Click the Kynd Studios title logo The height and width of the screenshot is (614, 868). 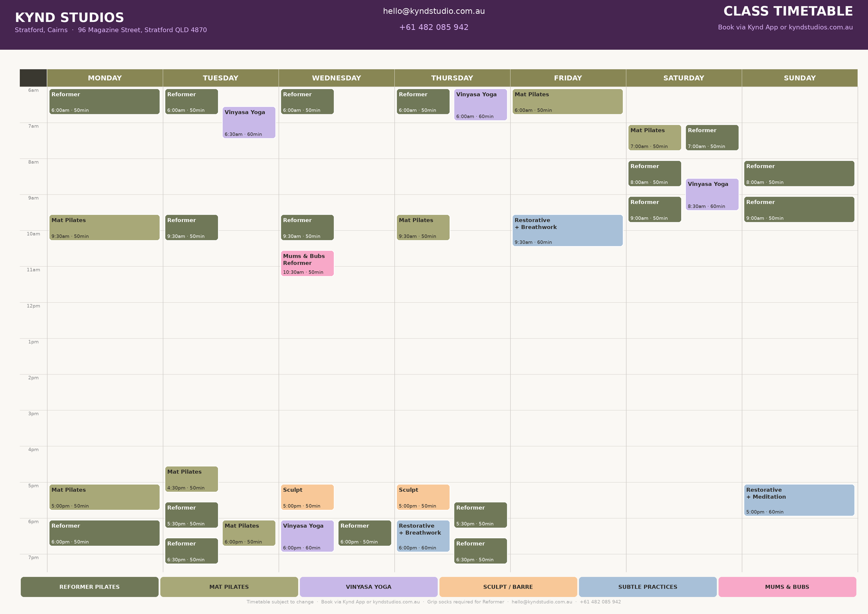click(x=69, y=17)
